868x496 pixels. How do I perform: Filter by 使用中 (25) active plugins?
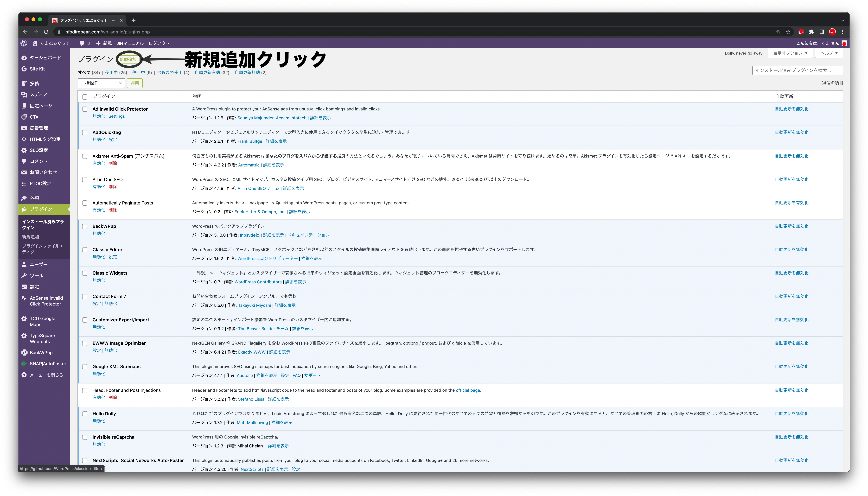point(116,73)
